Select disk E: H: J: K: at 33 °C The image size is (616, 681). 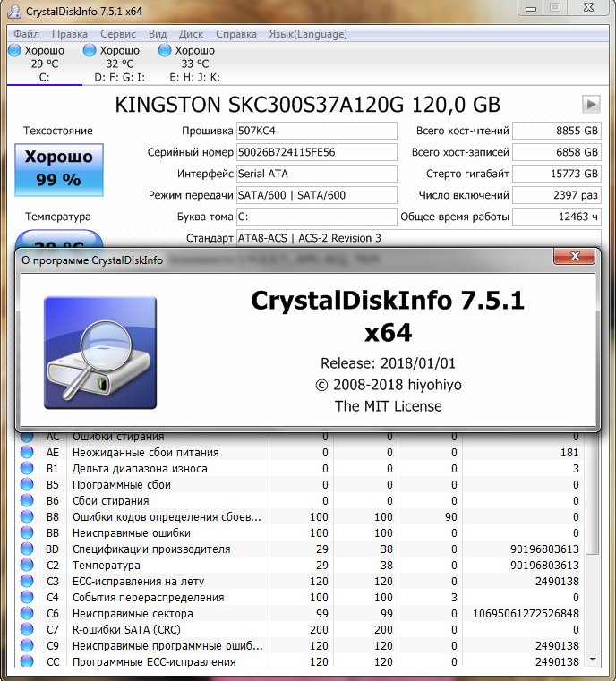(x=194, y=64)
